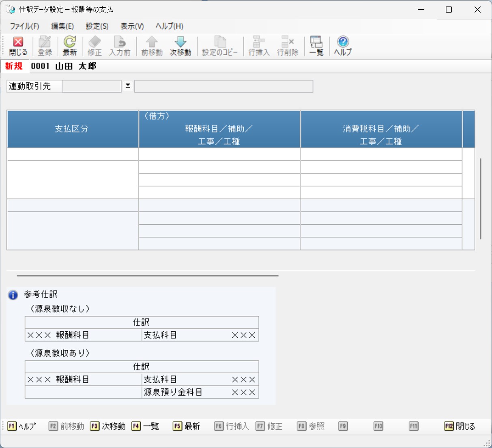
Task: Expand the 連動取引先 dropdown arrow
Action: [x=128, y=86]
